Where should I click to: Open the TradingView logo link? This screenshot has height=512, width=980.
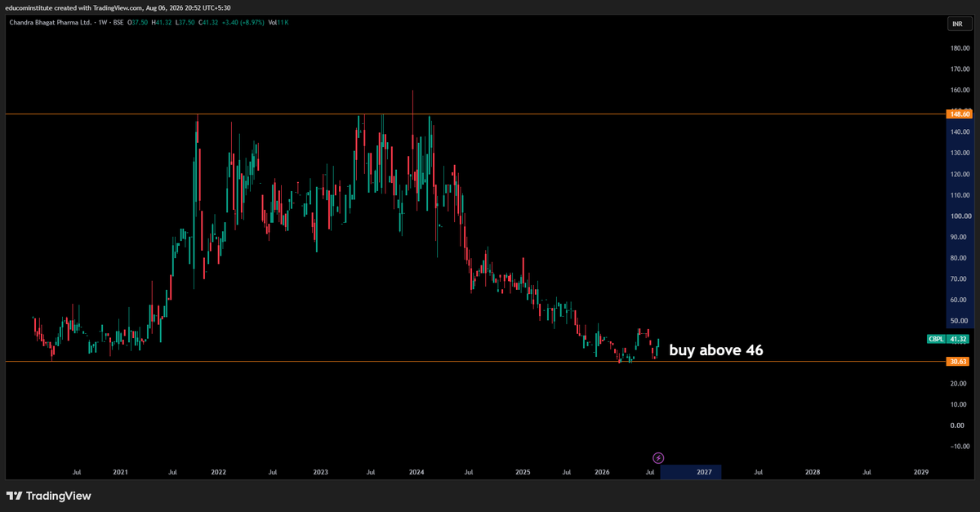point(49,496)
